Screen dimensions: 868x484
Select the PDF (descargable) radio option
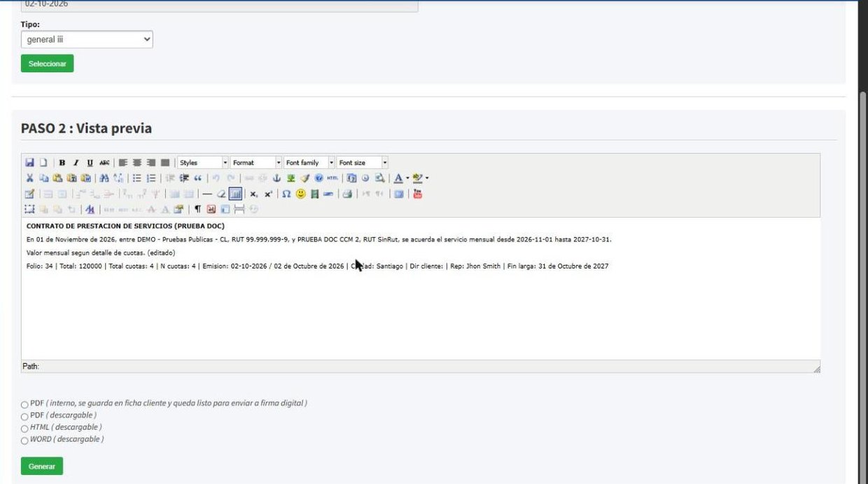(x=24, y=417)
